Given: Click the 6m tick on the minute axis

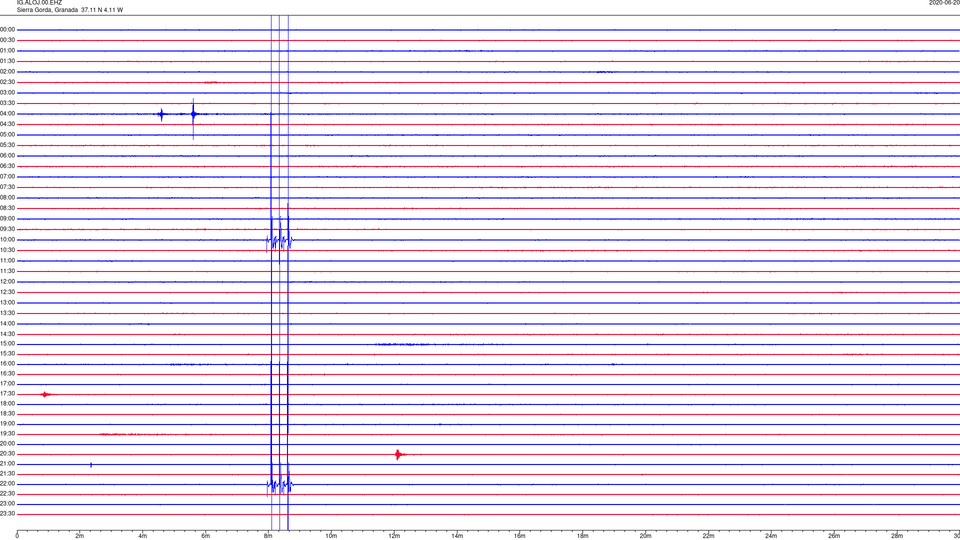Looking at the screenshot, I should pyautogui.click(x=205, y=536).
